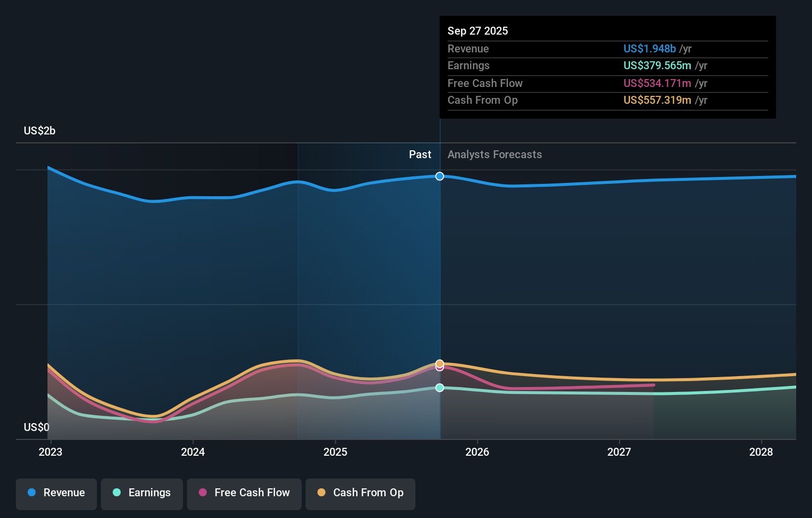Click the pink Free Cash Flow legend dot
Image resolution: width=812 pixels, height=518 pixels.
coord(202,493)
